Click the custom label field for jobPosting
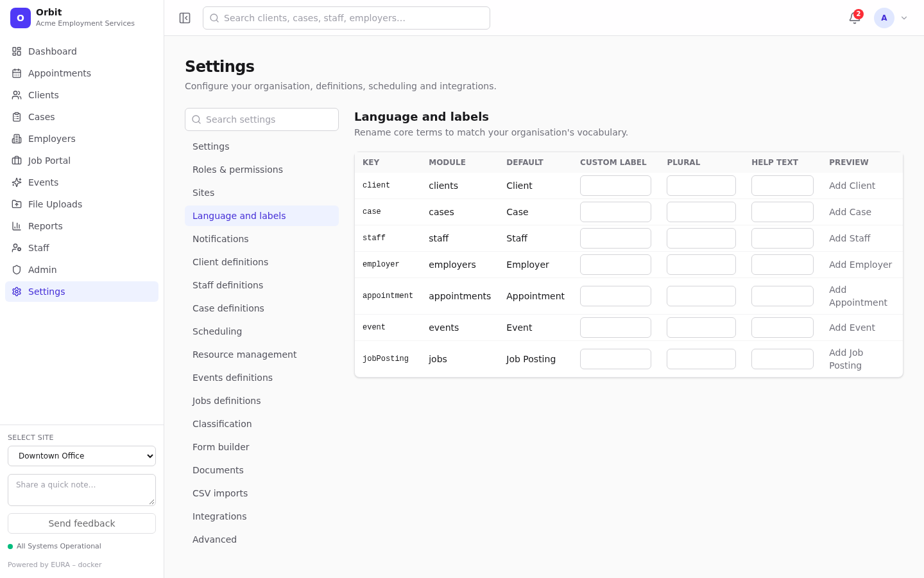 (x=615, y=359)
